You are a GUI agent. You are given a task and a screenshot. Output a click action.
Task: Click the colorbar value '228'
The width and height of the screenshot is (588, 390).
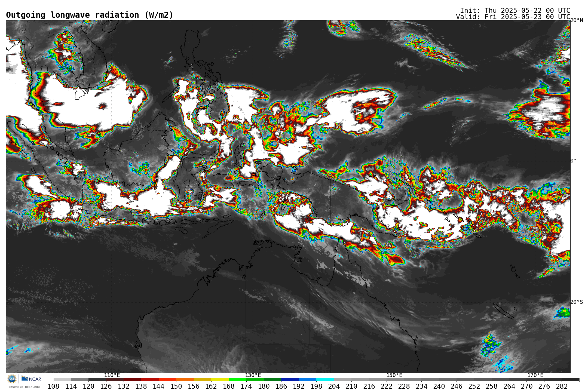click(404, 386)
